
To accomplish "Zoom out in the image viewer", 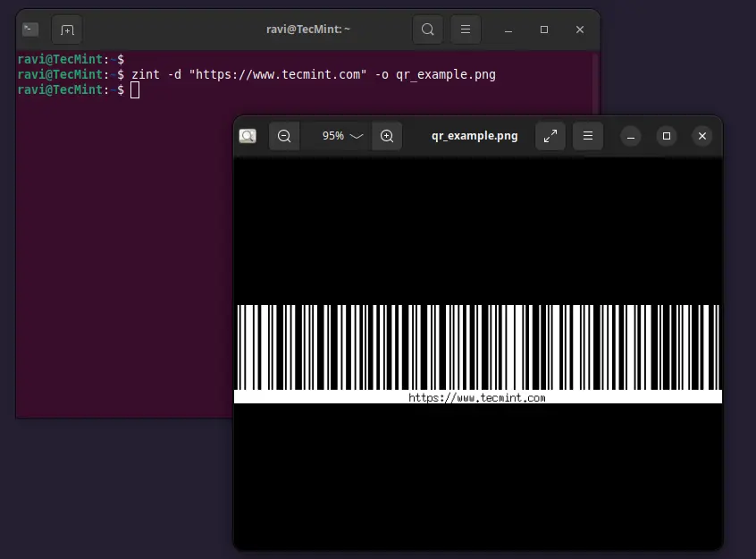I will point(284,136).
